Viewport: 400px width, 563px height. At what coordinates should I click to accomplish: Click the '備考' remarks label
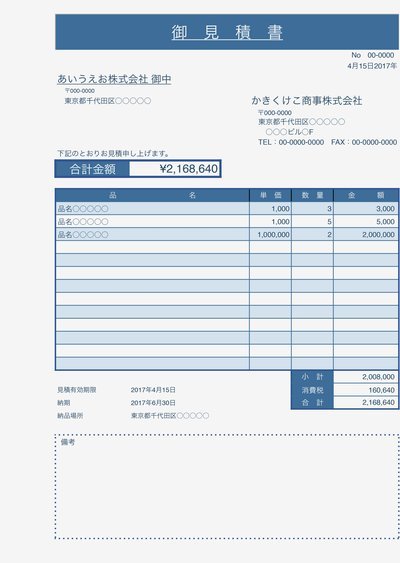pyautogui.click(x=68, y=442)
